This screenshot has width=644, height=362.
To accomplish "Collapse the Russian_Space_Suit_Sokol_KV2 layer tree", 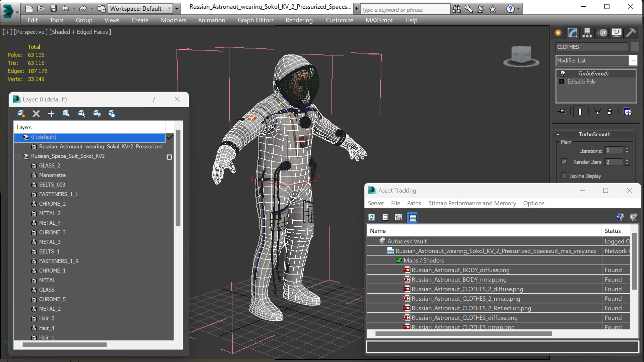I will click(x=18, y=156).
